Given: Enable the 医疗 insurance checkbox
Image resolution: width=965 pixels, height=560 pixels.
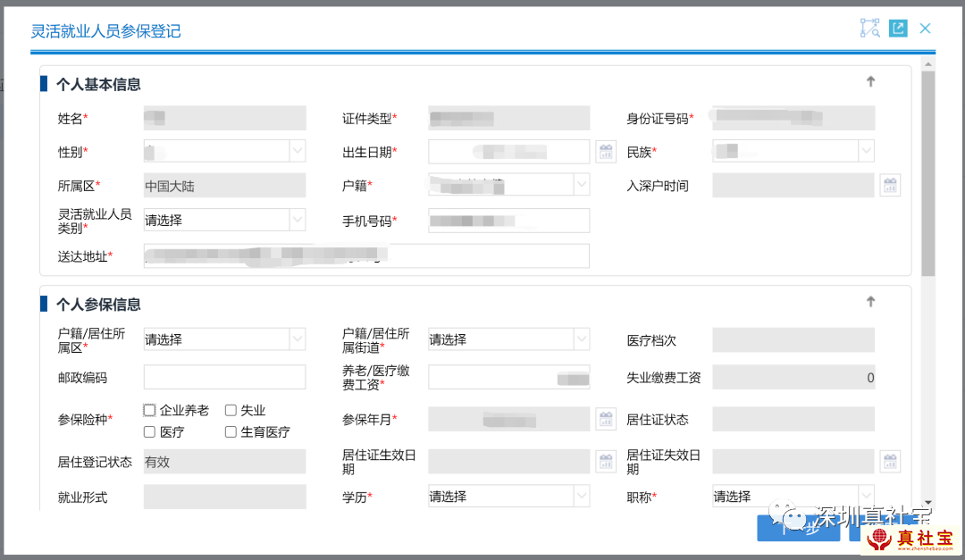Looking at the screenshot, I should coord(150,432).
